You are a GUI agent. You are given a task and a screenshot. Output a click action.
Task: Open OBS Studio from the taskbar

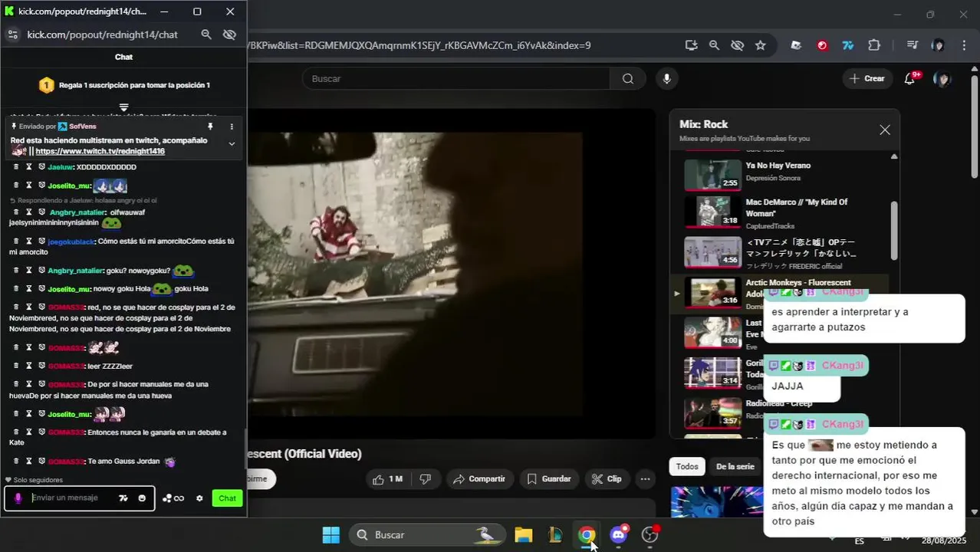[x=650, y=535]
